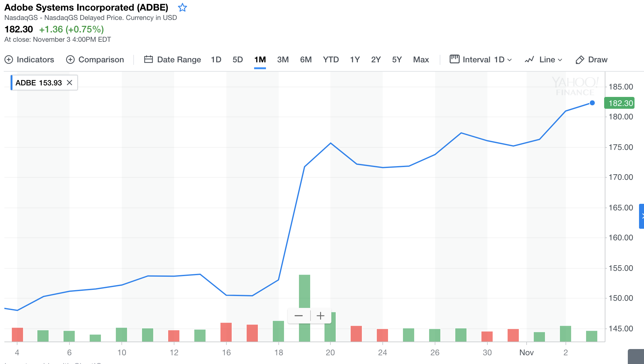The image size is (644, 364).
Task: Click the Line chart type icon
Action: [x=529, y=60]
